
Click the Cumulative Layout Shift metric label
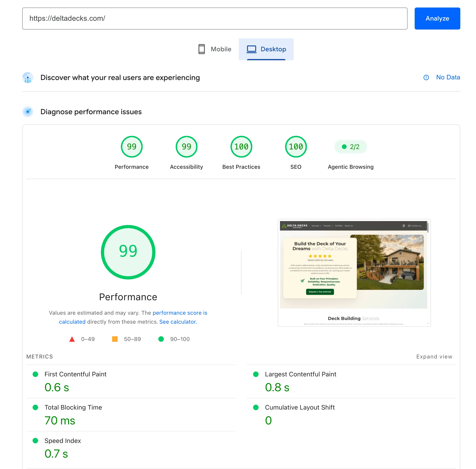(x=300, y=407)
